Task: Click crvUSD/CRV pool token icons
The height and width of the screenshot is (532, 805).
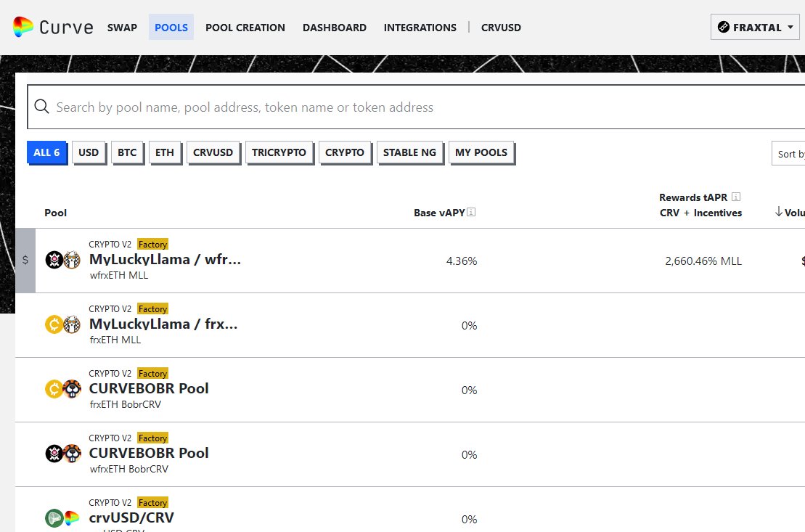Action: 62,519
